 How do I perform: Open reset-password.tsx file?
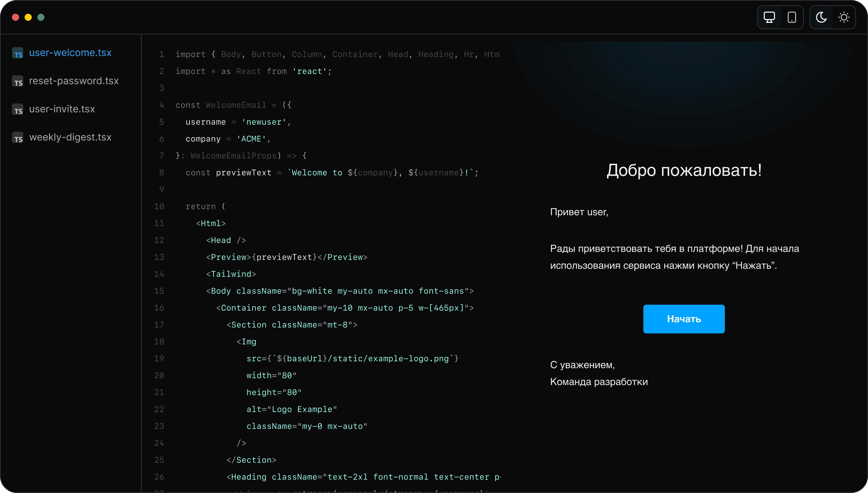pyautogui.click(x=74, y=81)
